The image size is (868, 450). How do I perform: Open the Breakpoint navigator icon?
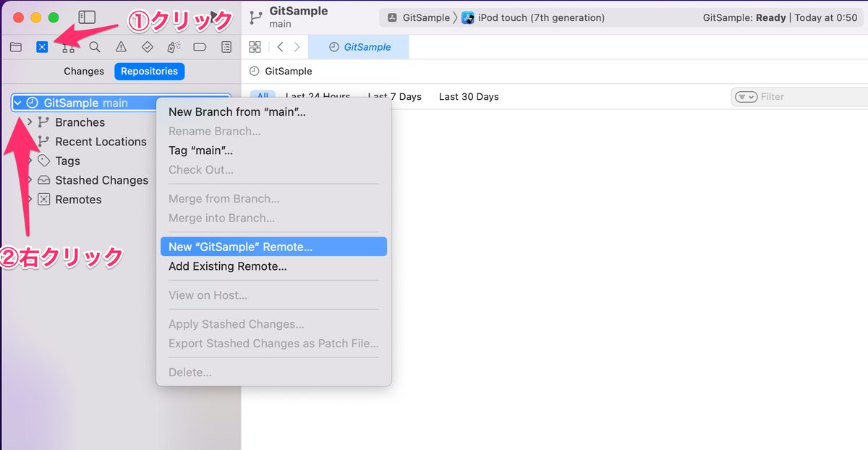(200, 47)
